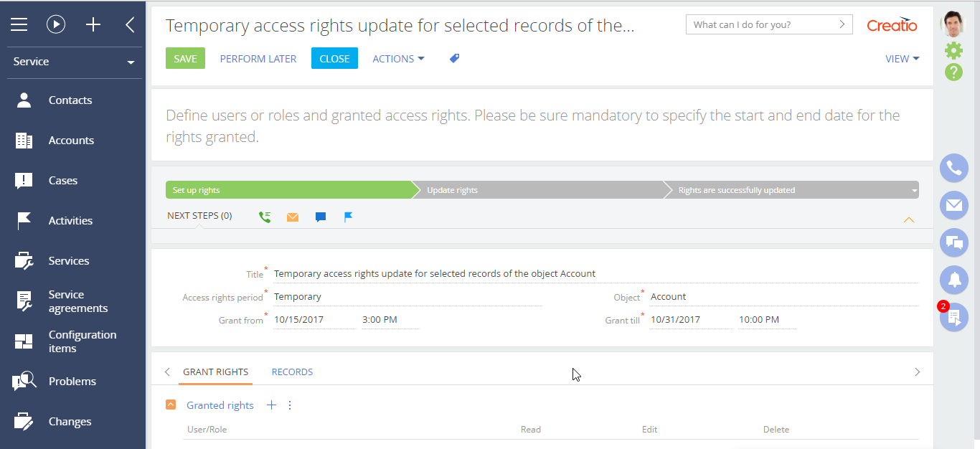Viewport: 980px width, 449px height.
Task: Click the plus icon to add granted rights
Action: point(271,405)
